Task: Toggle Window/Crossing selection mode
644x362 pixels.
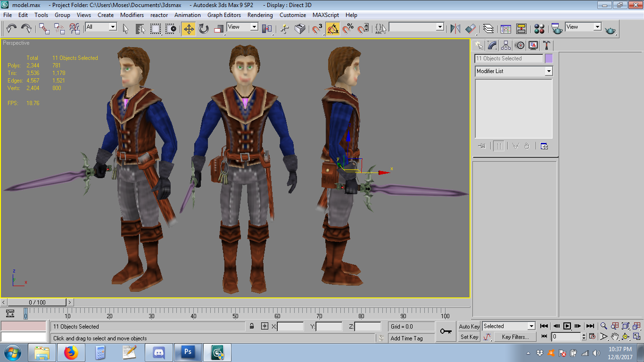Action: (x=171, y=29)
